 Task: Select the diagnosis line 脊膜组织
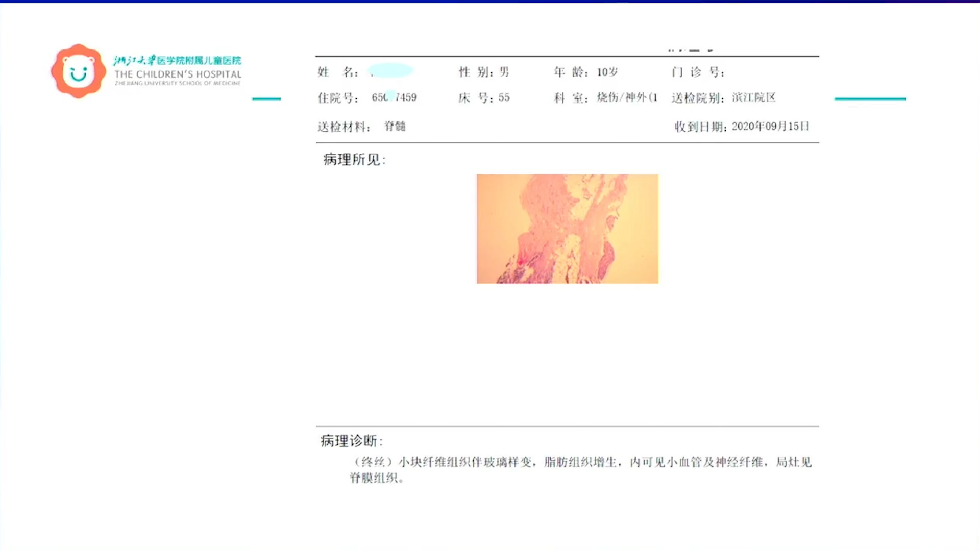click(377, 478)
